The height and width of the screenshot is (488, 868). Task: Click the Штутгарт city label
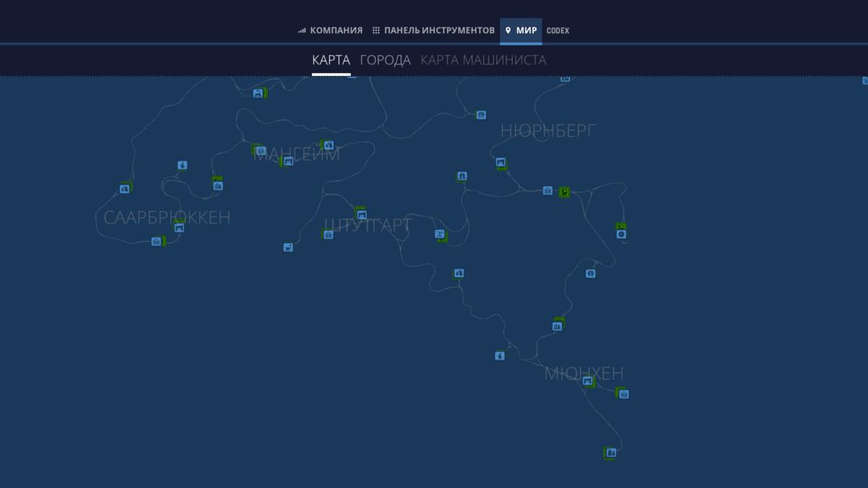point(367,226)
